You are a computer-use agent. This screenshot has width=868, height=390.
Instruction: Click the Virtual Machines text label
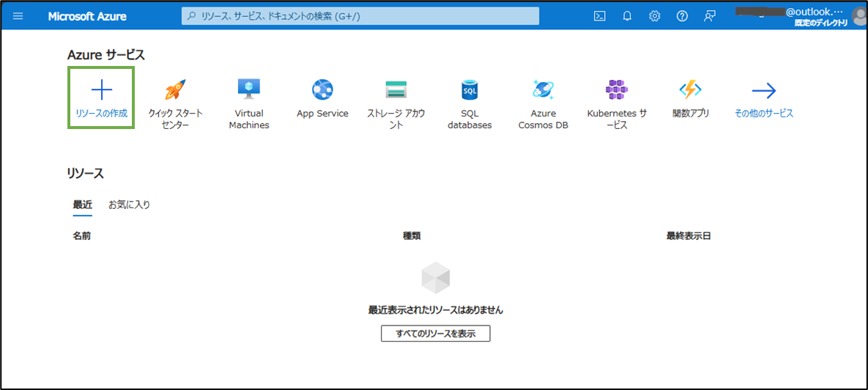point(249,119)
